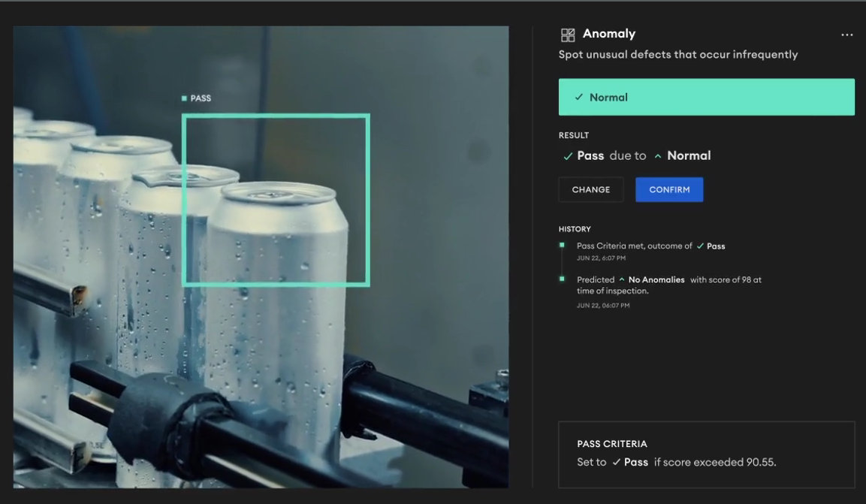
Task: Click the checkmark after 'outcome of' in History
Action: coord(700,246)
